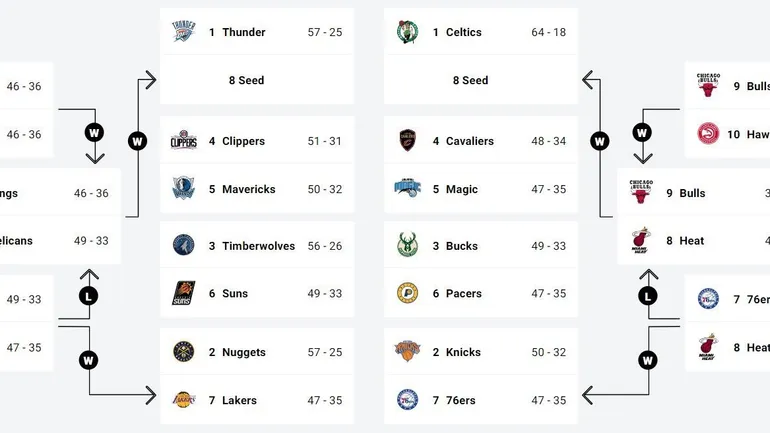Image resolution: width=770 pixels, height=433 pixels.
Task: Click the Celtics team logo
Action: pos(407,32)
